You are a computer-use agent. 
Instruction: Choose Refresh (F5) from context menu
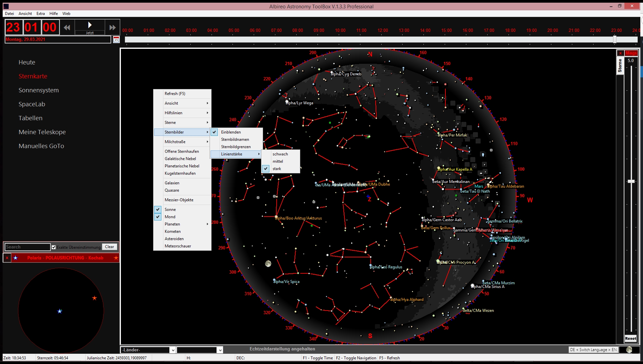[x=182, y=94]
